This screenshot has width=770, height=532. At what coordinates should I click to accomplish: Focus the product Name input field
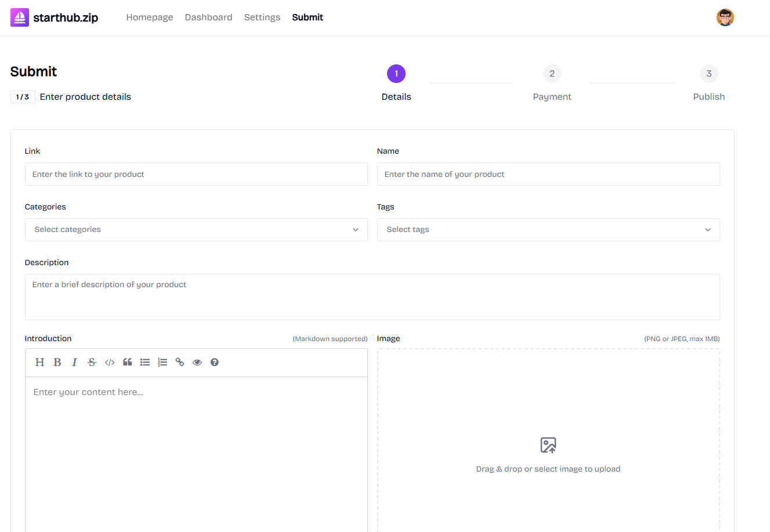[548, 174]
